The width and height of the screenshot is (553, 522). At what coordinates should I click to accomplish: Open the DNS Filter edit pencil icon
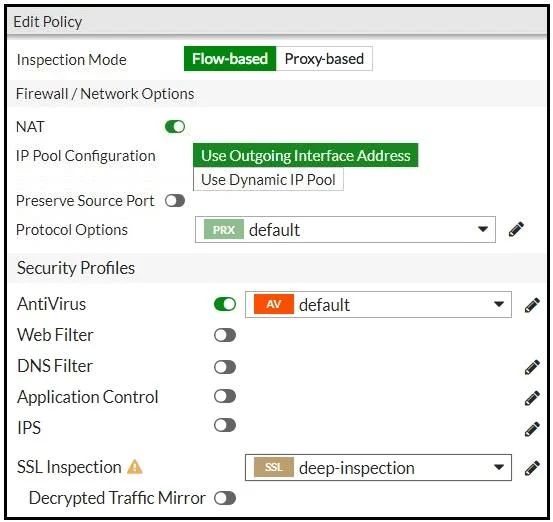click(x=532, y=367)
